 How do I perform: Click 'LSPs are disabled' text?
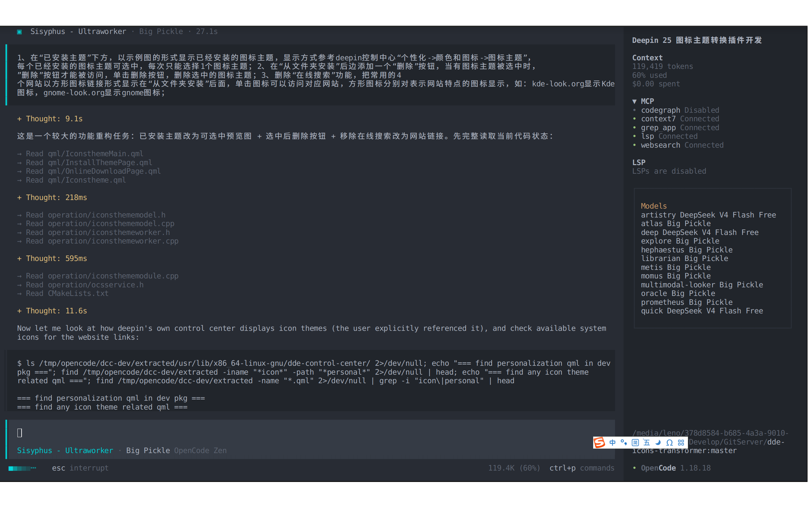[x=669, y=171]
